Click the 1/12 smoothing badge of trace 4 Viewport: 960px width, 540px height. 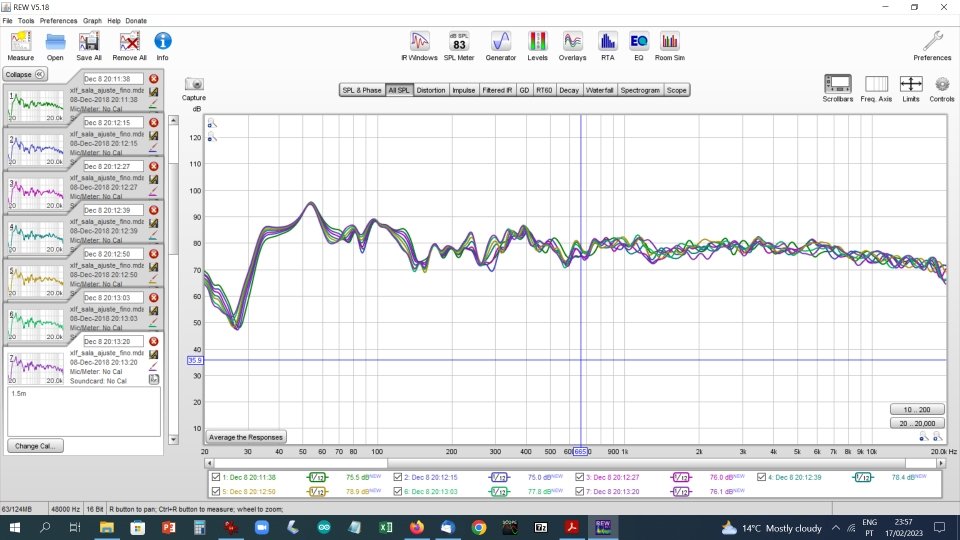coord(863,477)
